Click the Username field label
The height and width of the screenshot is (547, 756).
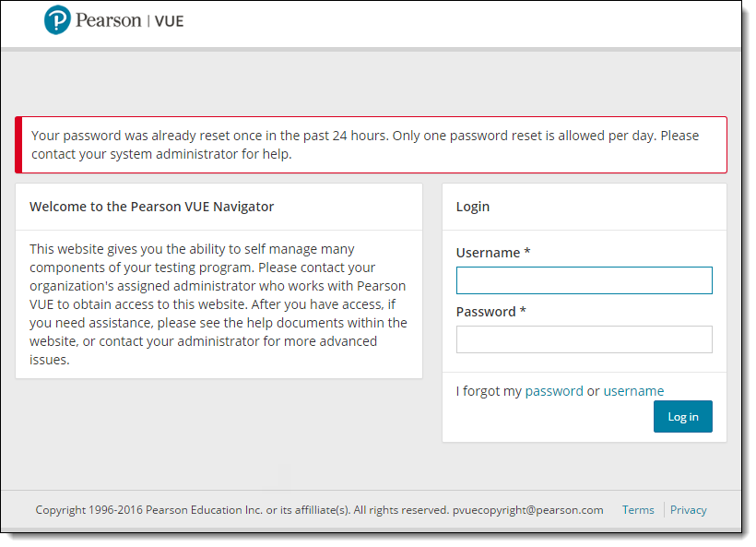click(x=493, y=252)
